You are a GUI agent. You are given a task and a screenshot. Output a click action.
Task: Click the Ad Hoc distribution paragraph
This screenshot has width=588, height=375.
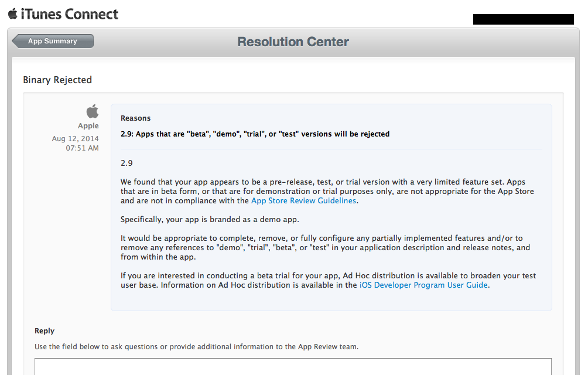[x=328, y=280]
